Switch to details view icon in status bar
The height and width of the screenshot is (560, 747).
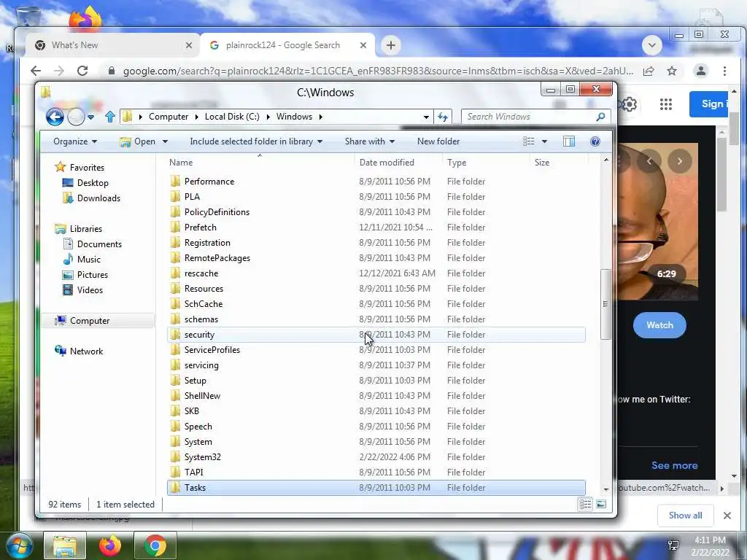pyautogui.click(x=586, y=505)
